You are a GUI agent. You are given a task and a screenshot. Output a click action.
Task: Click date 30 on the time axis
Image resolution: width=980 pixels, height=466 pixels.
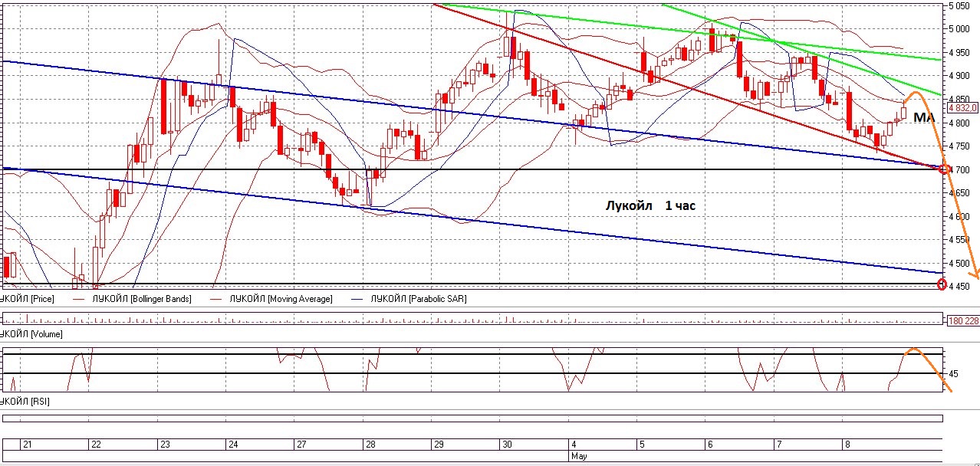508,445
